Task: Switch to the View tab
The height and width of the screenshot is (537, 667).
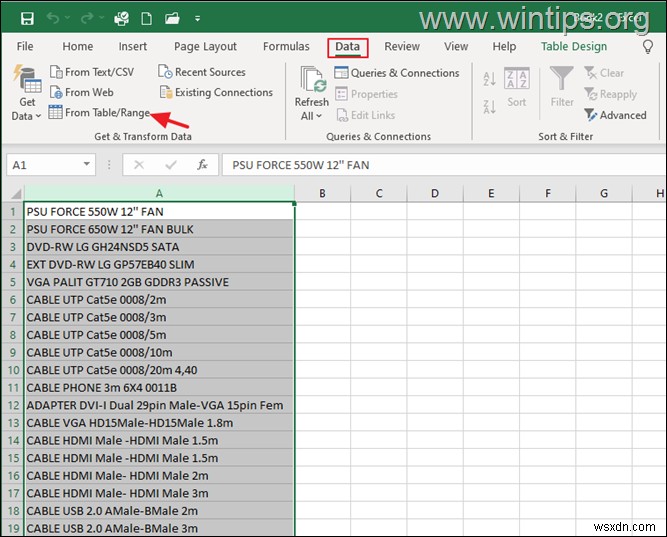Action: 456,46
